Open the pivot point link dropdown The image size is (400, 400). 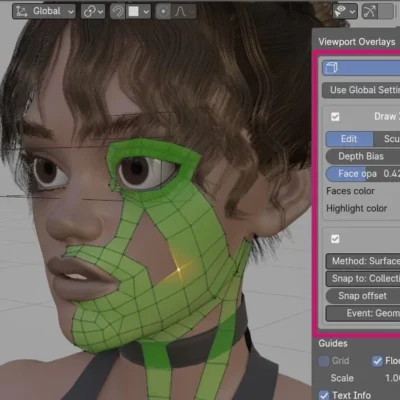(93, 11)
